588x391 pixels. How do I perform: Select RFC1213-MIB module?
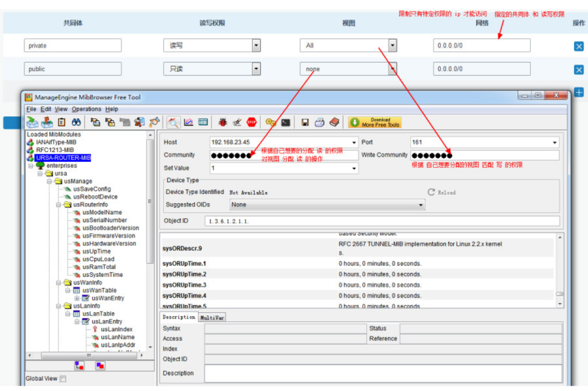(55, 150)
